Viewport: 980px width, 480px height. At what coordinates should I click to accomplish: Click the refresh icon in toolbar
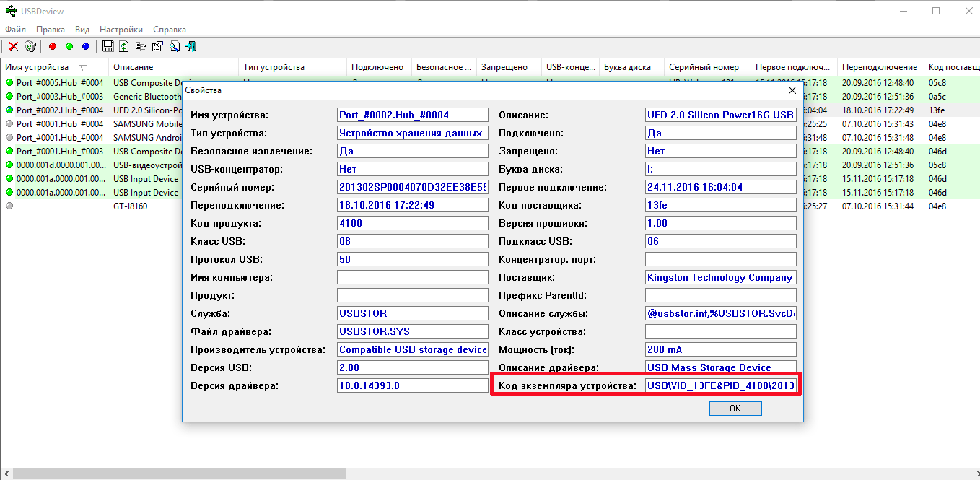pos(124,47)
